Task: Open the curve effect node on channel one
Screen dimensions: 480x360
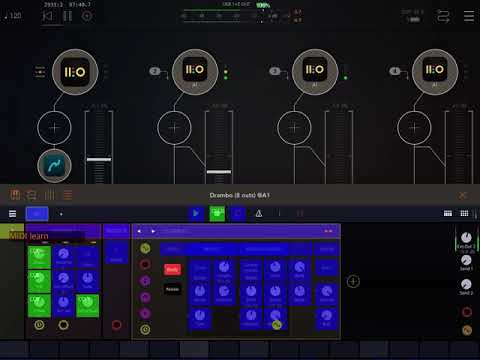Action: pos(54,166)
